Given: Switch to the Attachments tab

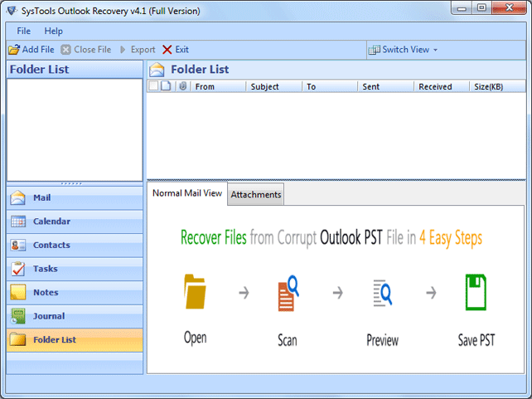Looking at the screenshot, I should (x=256, y=195).
